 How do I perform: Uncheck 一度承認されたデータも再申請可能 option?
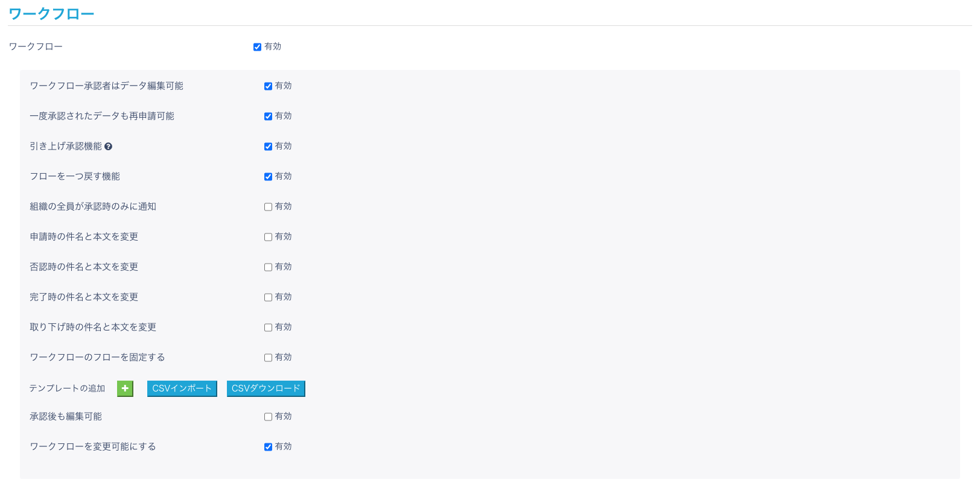[268, 116]
